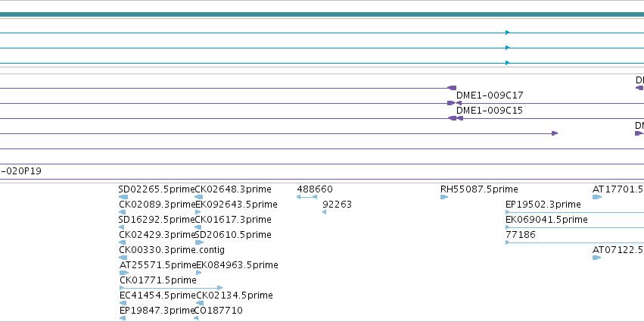Click the SD16292.5prime label
644x322 pixels.
click(157, 220)
